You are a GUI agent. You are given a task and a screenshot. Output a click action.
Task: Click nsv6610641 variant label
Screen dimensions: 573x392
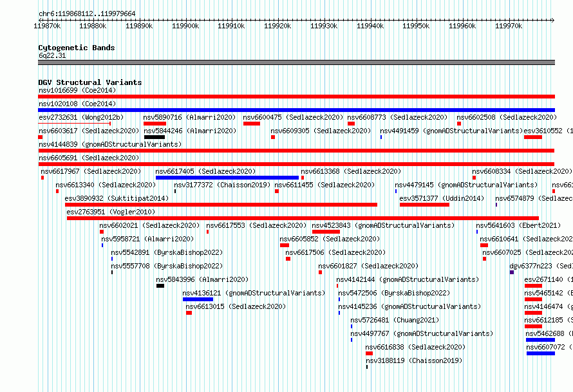(x=526, y=239)
